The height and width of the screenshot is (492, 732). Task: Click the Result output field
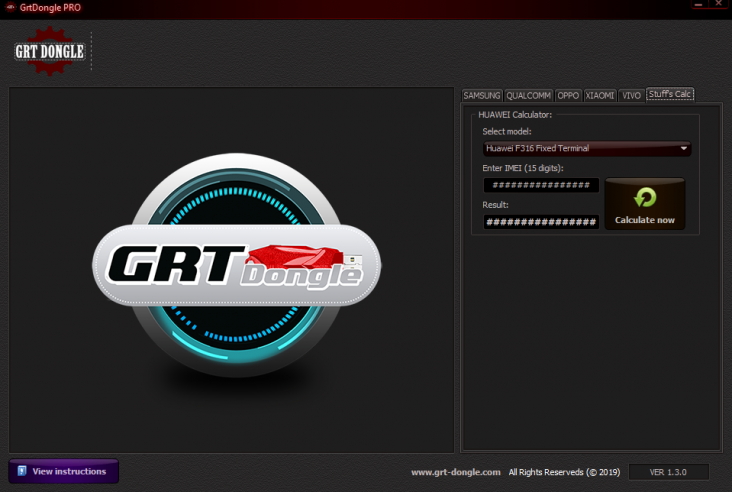coord(541,222)
